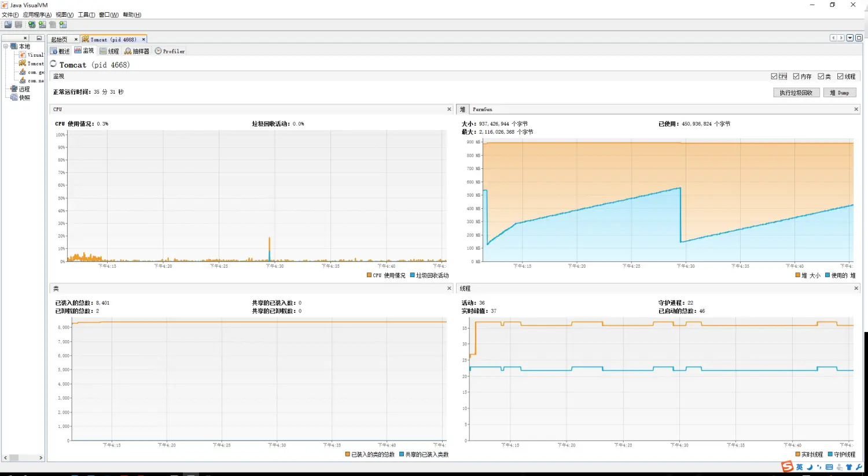Screen dimensions: 868x476
Task: Click the Sogou skin shirt icon
Action: click(x=849, y=467)
